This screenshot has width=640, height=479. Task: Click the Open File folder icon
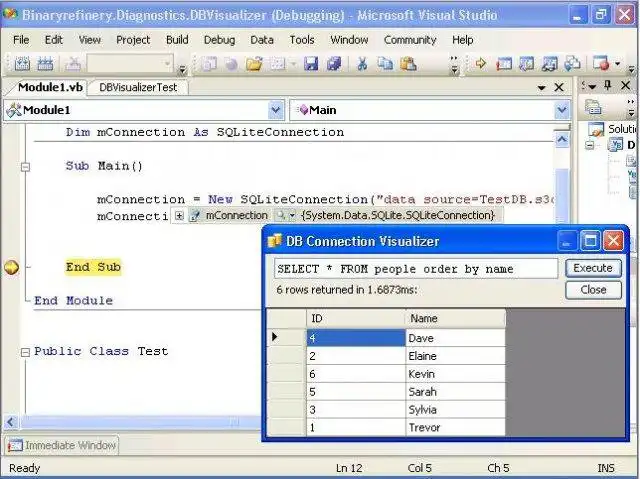pos(254,64)
